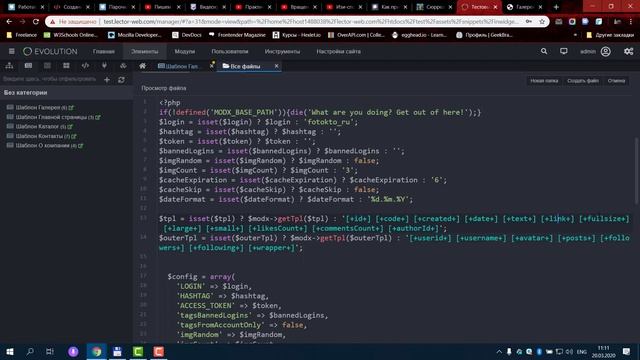Click the Создать файл button
This screenshot has width=640, height=360.
583,81
